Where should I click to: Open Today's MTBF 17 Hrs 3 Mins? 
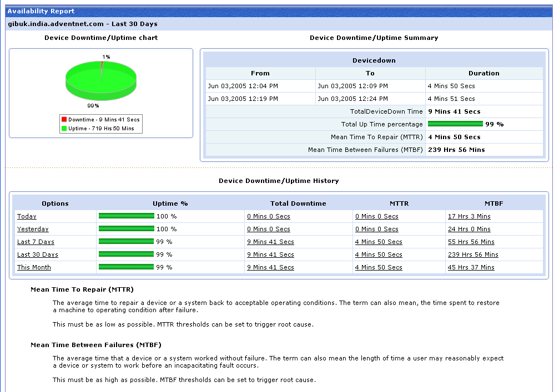click(469, 216)
